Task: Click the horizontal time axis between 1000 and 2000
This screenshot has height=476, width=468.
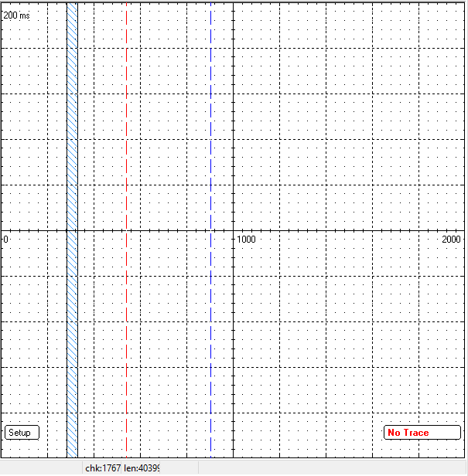Action: (x=348, y=230)
